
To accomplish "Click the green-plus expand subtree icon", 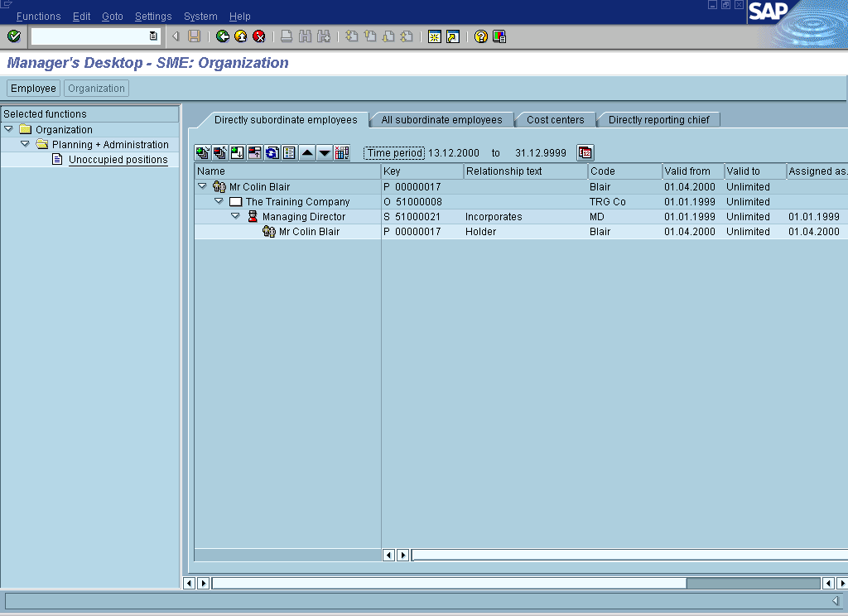I will point(238,152).
